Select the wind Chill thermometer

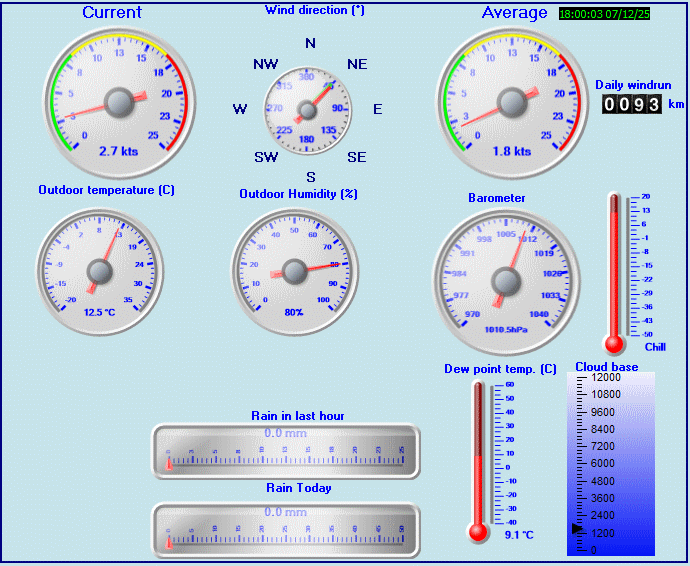pos(615,272)
